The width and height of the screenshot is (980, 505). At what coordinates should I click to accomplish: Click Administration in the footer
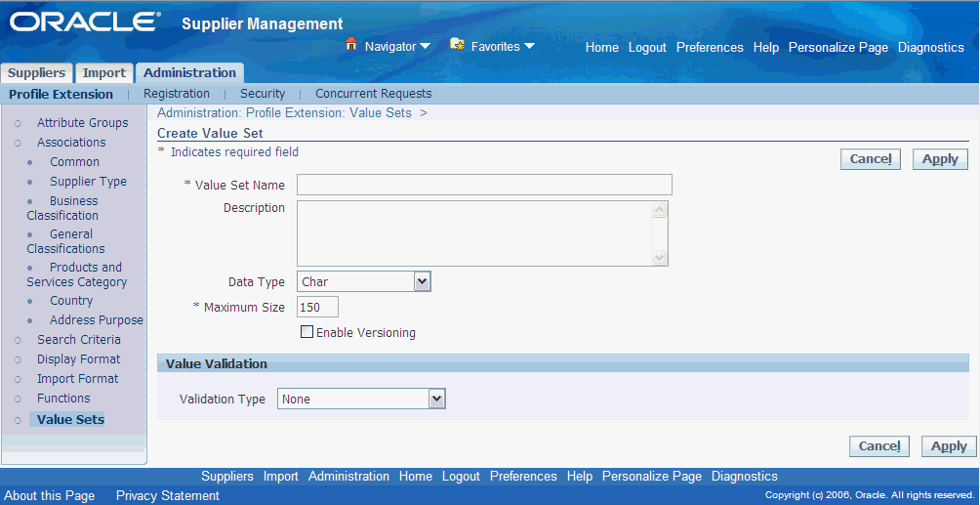[x=348, y=477]
